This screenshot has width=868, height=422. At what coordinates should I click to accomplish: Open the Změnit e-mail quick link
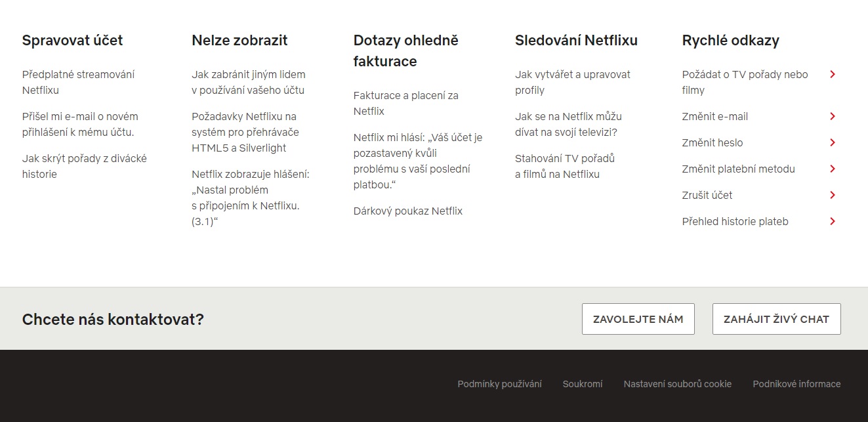pyautogui.click(x=715, y=116)
